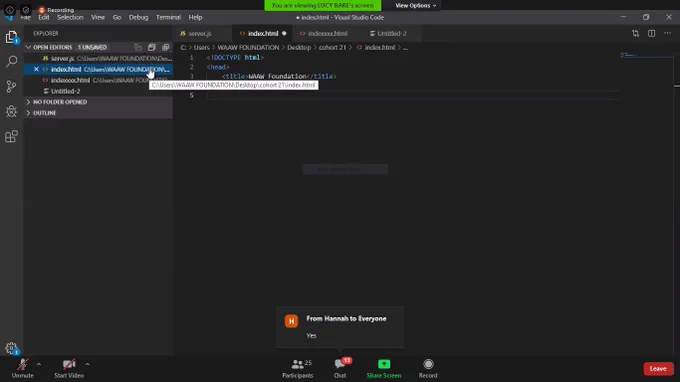680x382 pixels.
Task: Open the Help menu
Action: tap(195, 17)
